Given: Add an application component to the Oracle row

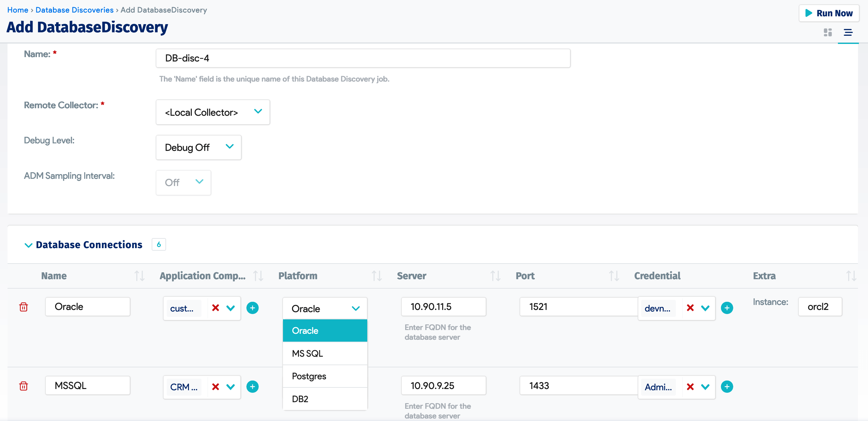Looking at the screenshot, I should (253, 307).
